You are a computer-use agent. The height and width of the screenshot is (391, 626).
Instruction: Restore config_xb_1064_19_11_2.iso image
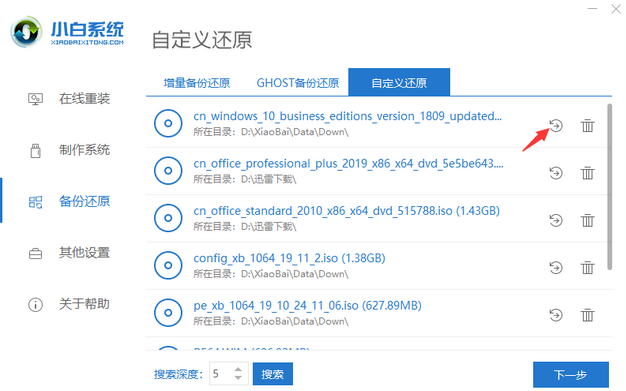(556, 268)
